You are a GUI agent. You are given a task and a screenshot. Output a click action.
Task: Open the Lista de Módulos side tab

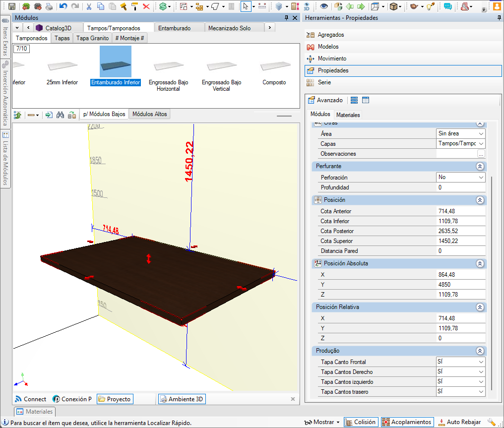pos(5,159)
